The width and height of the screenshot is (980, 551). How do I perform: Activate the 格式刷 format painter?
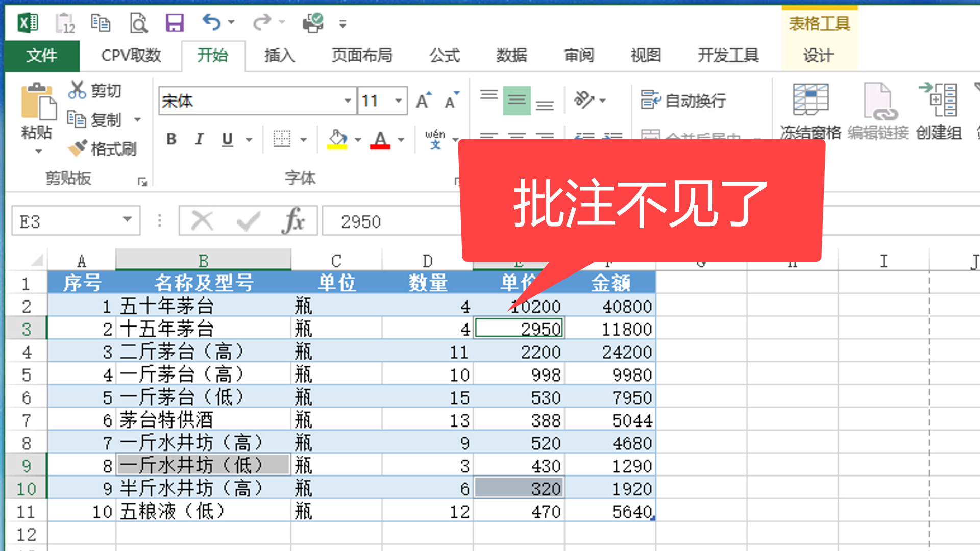click(103, 148)
